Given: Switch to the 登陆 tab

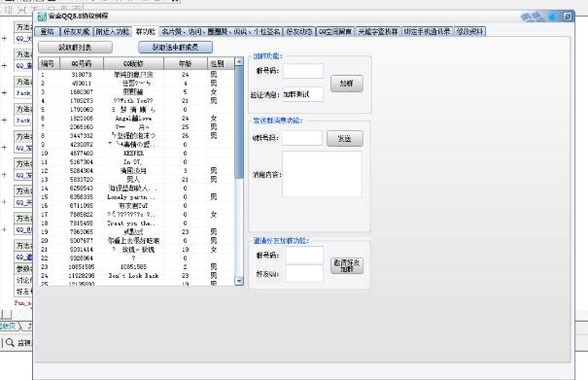Looking at the screenshot, I should pyautogui.click(x=48, y=31).
